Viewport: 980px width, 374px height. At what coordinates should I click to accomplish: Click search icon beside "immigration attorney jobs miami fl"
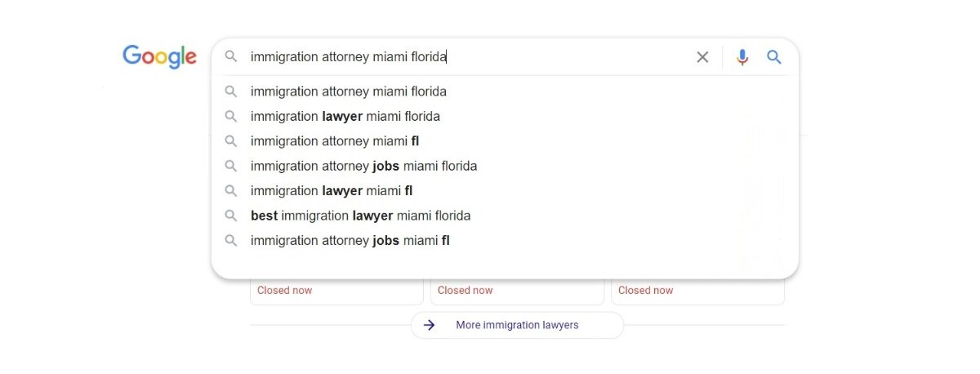point(231,241)
